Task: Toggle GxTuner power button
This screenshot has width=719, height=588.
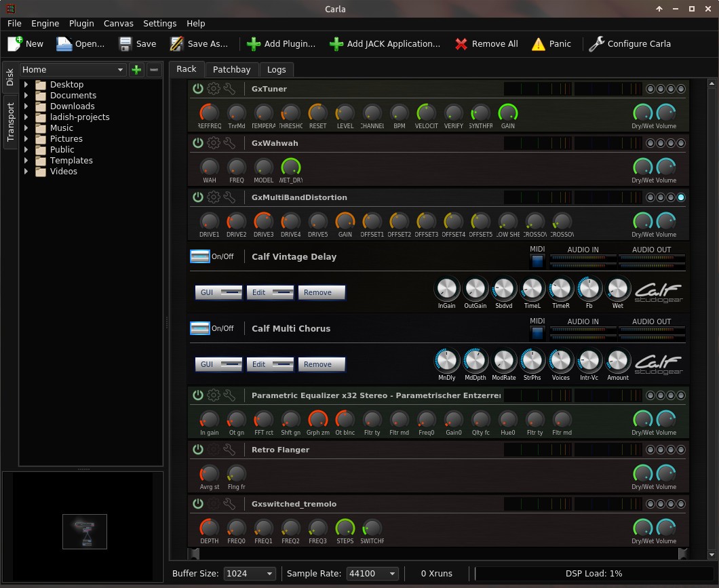Action: tap(197, 88)
